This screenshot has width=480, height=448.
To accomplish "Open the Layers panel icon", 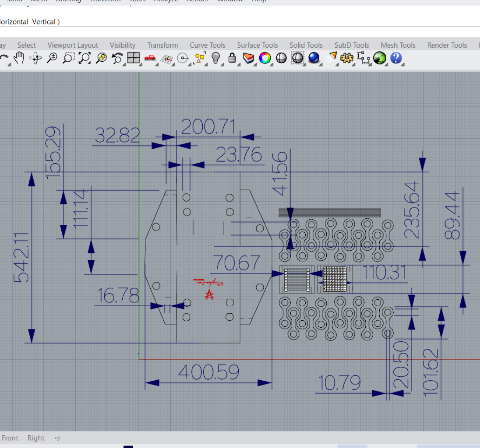I will coord(248,58).
